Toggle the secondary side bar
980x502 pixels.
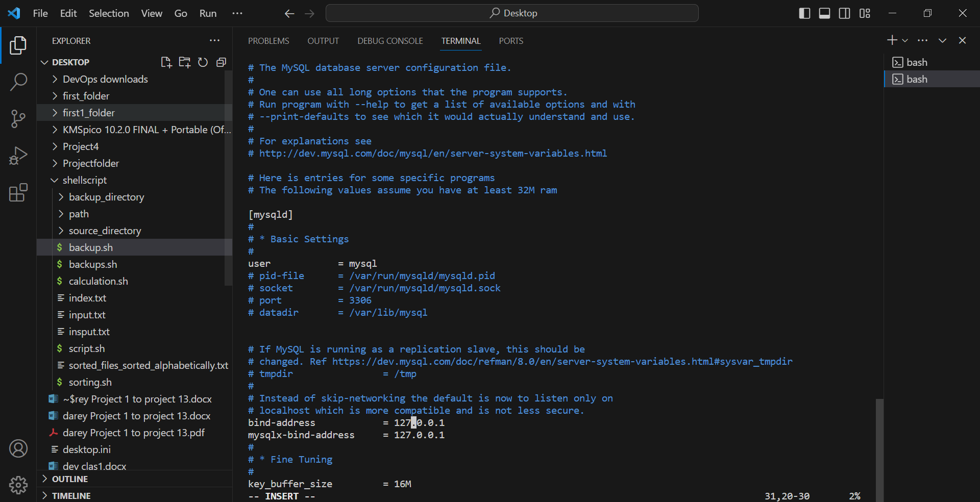coord(844,13)
